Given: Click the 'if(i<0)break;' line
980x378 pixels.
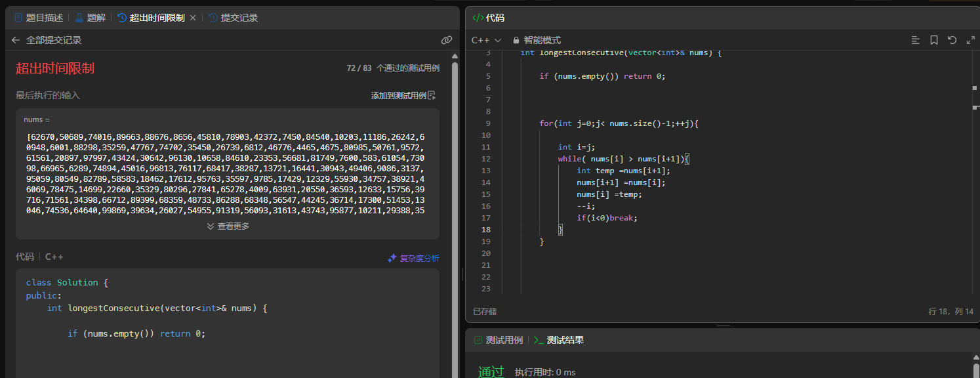Looking at the screenshot, I should 607,218.
